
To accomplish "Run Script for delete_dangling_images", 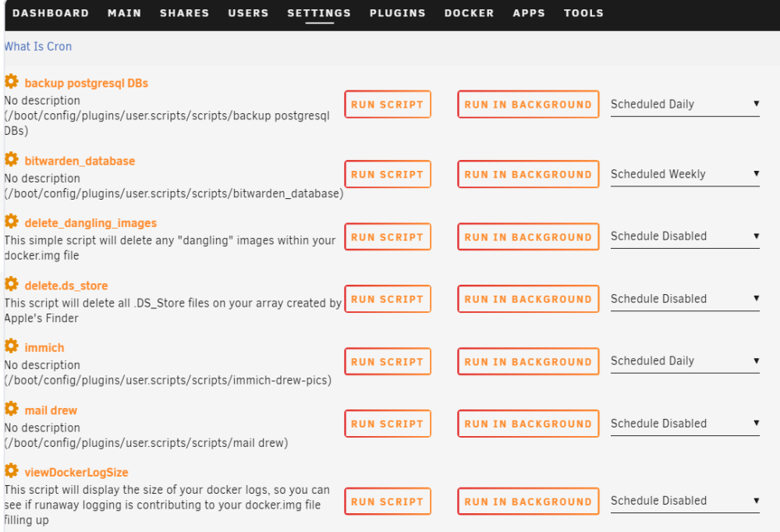I will coord(388,237).
